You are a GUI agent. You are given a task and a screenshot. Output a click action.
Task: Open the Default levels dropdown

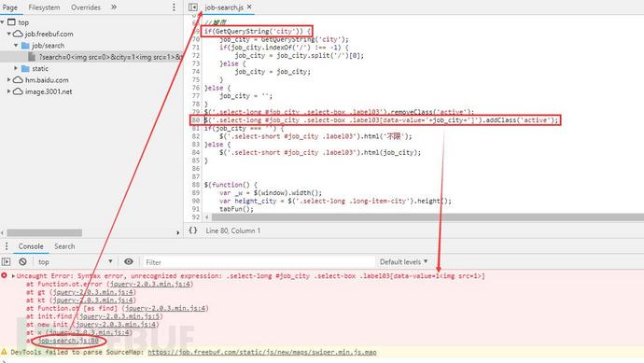(404, 261)
